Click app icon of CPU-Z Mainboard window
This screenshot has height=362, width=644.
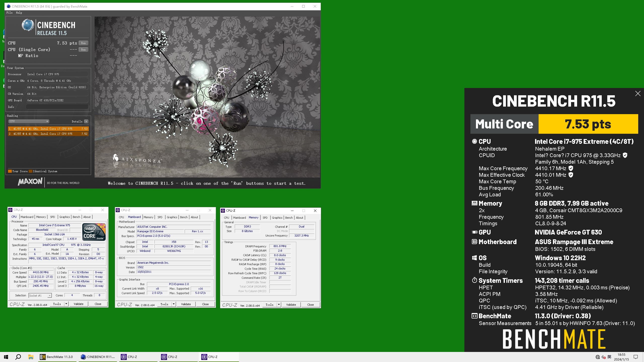click(118, 210)
